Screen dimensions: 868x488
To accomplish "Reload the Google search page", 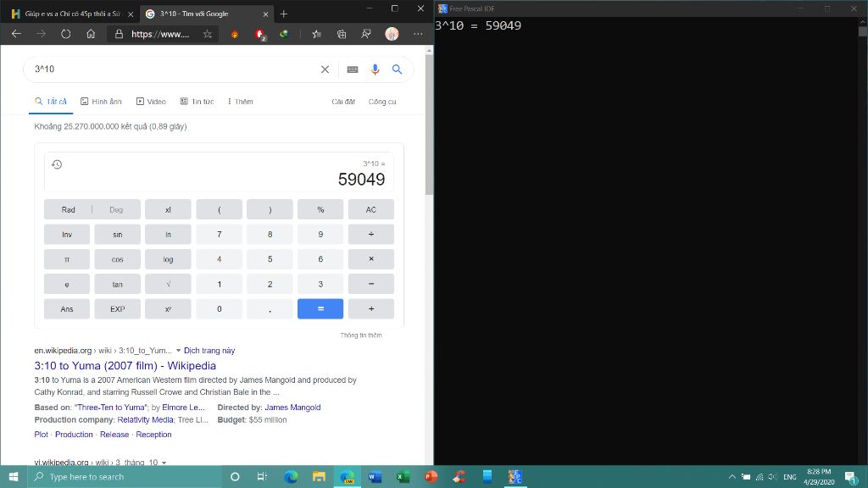I will (66, 34).
